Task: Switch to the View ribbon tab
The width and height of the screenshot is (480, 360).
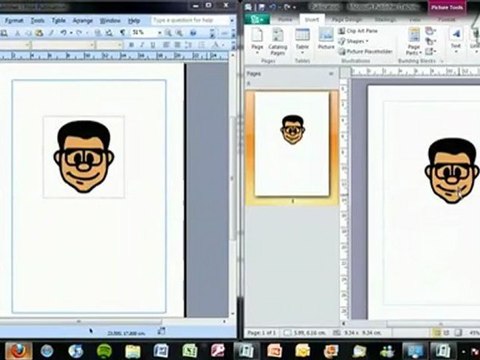Action: click(415, 19)
